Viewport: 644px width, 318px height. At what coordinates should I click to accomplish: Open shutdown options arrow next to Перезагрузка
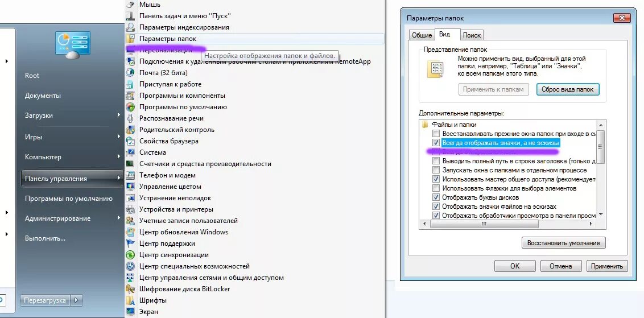coord(76,300)
